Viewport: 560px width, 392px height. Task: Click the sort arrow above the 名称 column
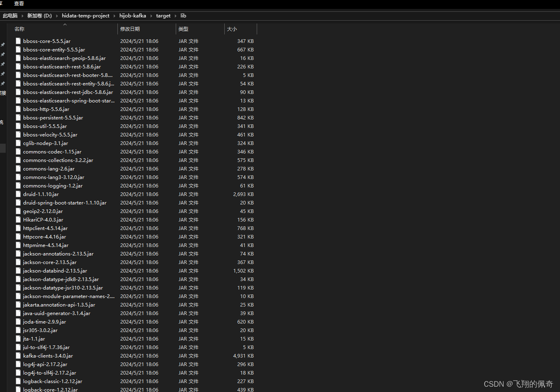[x=65, y=25]
